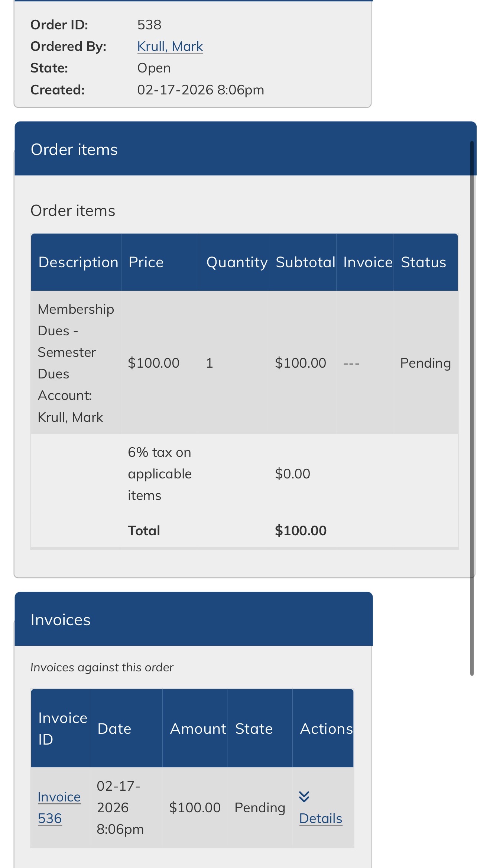Click the Actions column header
Viewport: 477px width, 868px height.
point(326,729)
